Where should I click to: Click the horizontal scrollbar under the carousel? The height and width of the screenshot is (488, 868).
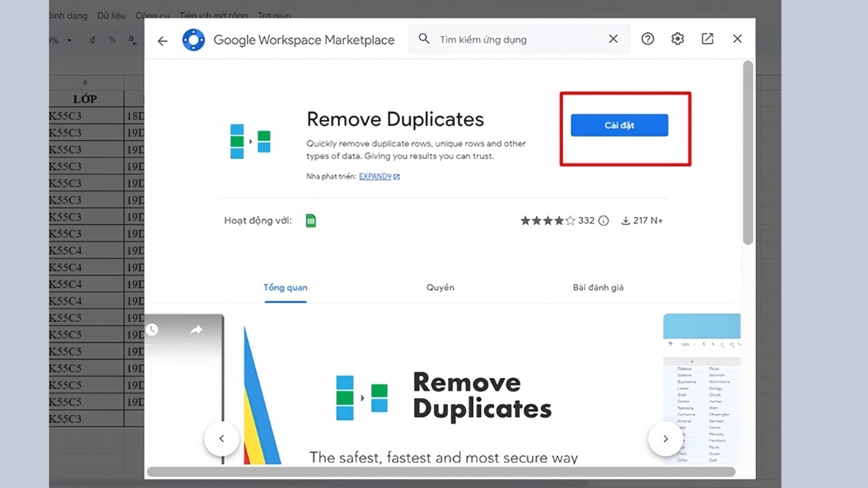click(x=441, y=472)
